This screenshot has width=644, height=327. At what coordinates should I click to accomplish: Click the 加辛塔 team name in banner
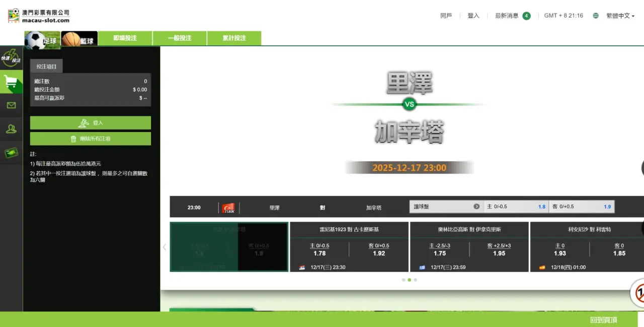click(x=409, y=133)
